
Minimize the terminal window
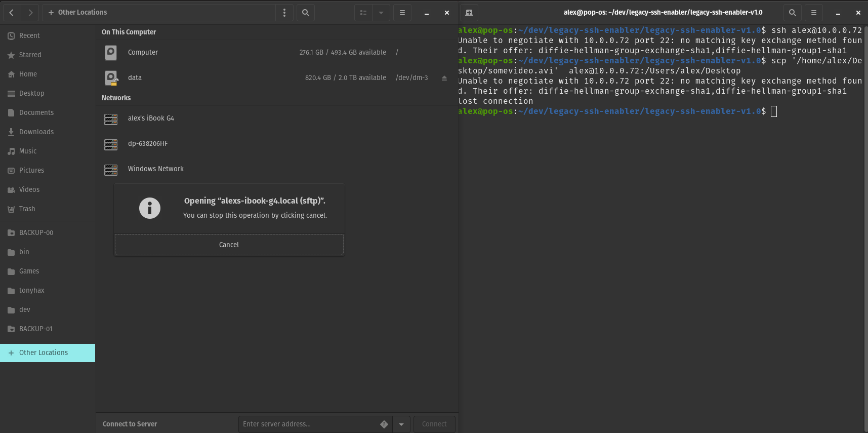click(838, 13)
